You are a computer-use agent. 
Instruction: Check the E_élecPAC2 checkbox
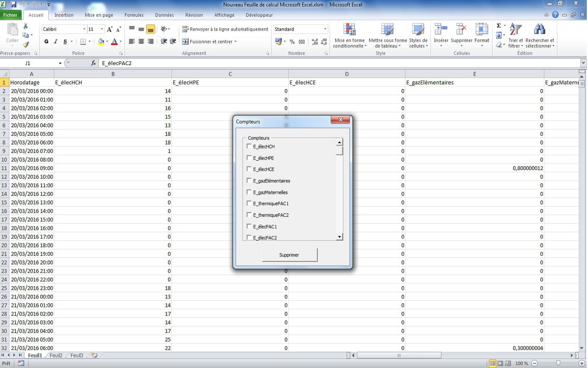pos(249,238)
